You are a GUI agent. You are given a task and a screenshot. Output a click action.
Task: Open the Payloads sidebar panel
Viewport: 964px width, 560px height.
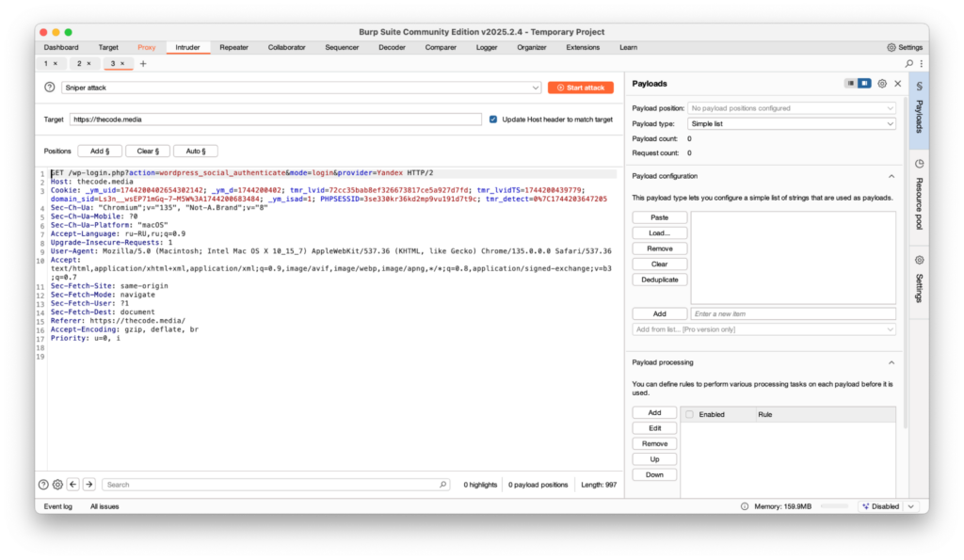tap(918, 113)
